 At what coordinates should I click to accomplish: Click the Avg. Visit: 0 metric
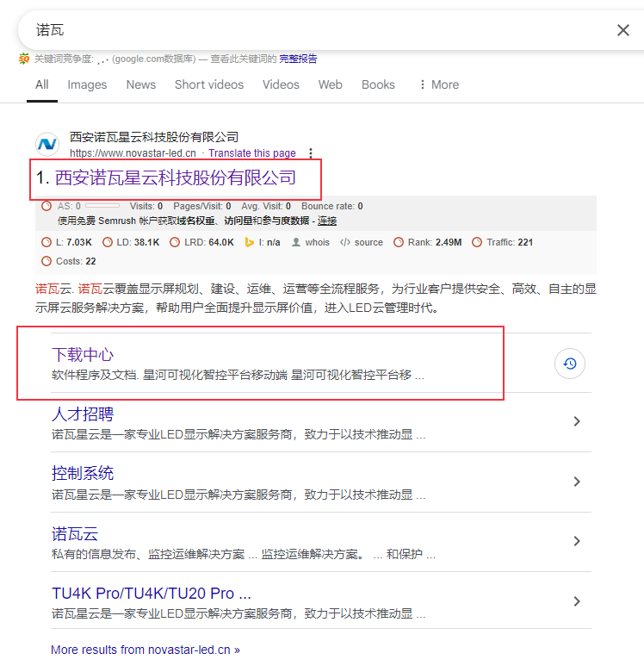coord(266,206)
